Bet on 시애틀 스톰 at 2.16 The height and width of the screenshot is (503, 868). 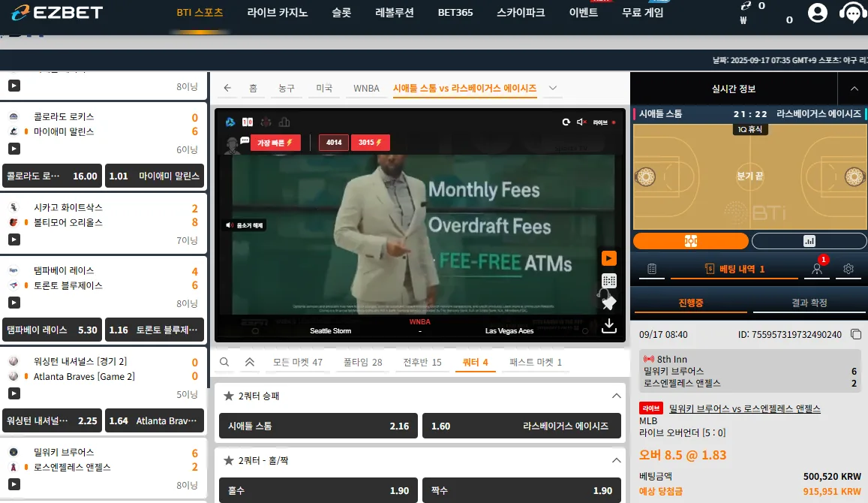318,426
